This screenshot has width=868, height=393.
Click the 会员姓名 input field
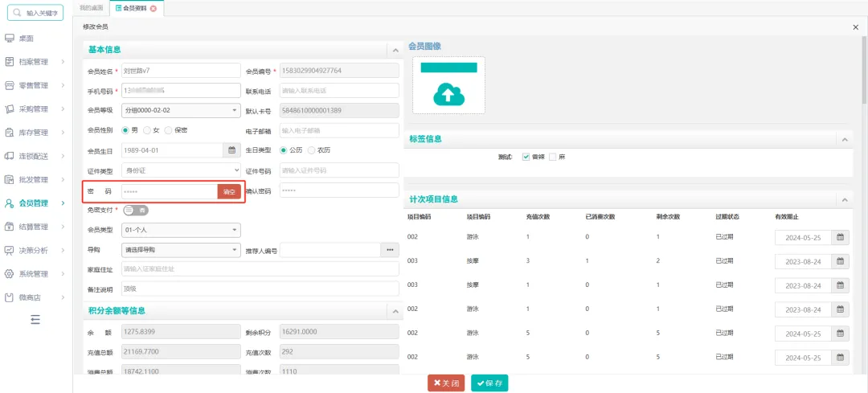[181, 70]
